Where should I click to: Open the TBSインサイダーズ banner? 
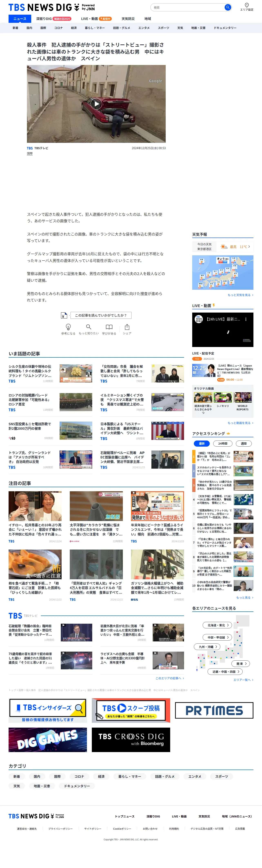48,710
